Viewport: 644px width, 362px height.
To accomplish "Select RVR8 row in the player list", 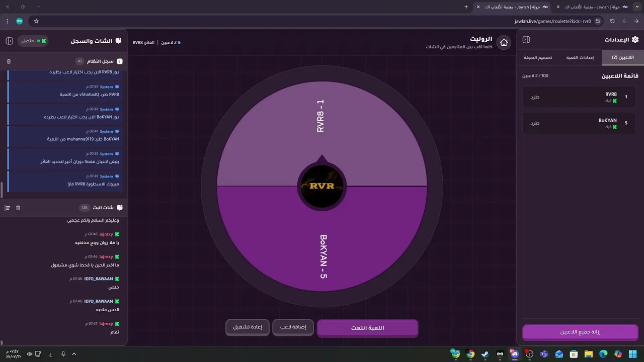I will [579, 97].
